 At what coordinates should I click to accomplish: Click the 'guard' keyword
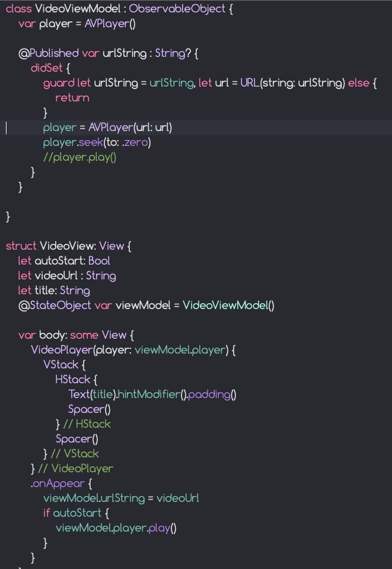pyautogui.click(x=59, y=83)
